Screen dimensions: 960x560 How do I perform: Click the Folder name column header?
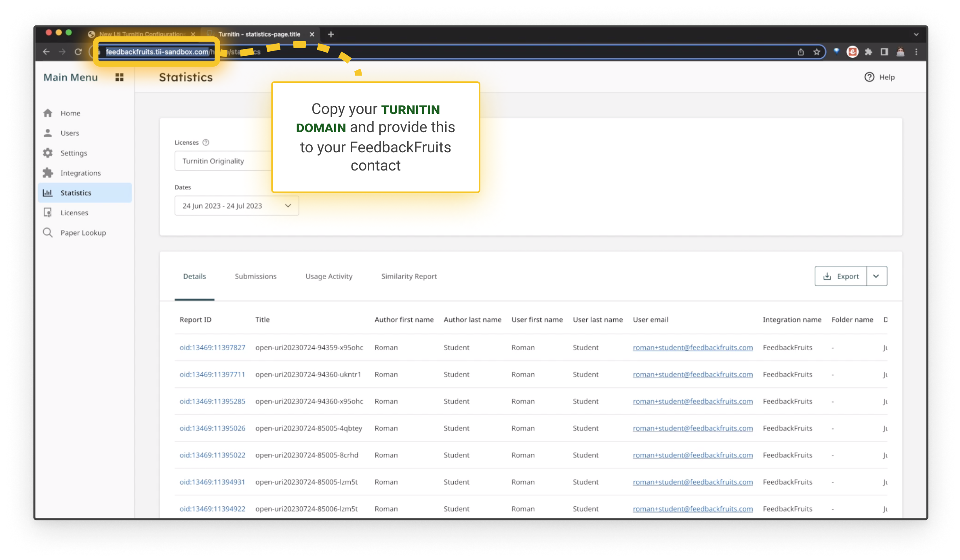pyautogui.click(x=852, y=320)
